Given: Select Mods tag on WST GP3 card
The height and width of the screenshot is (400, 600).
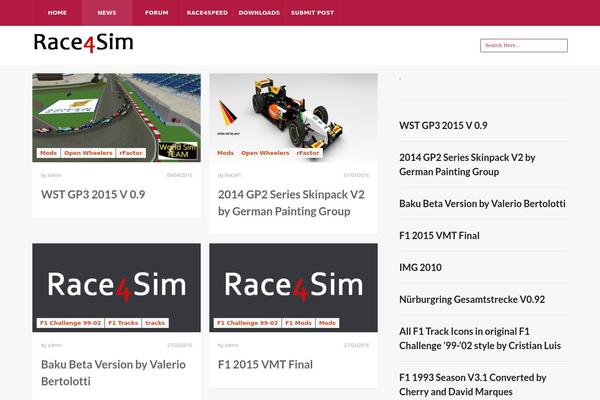Looking at the screenshot, I should click(x=48, y=153).
